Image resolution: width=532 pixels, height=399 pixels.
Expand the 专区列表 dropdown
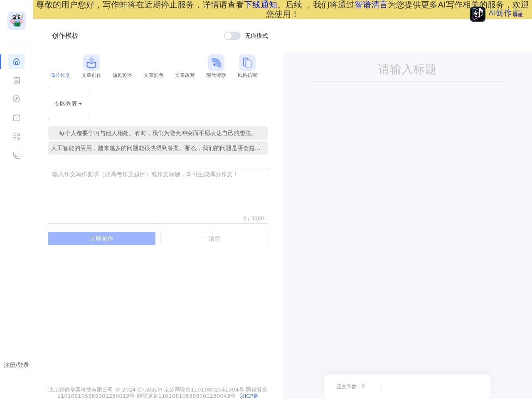tap(69, 103)
